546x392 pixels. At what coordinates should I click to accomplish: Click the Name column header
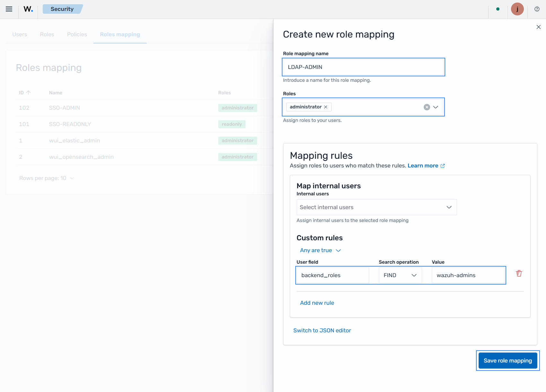56,93
